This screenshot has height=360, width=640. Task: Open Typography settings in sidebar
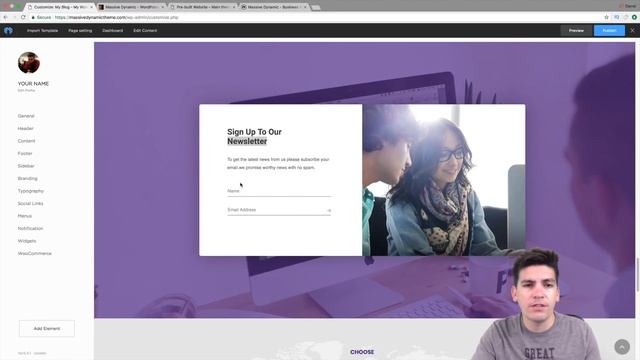[x=31, y=191]
